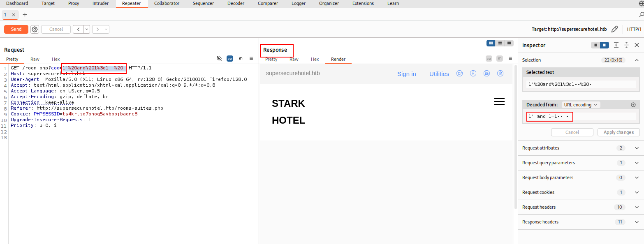Expand the Request headers section

pos(581,207)
